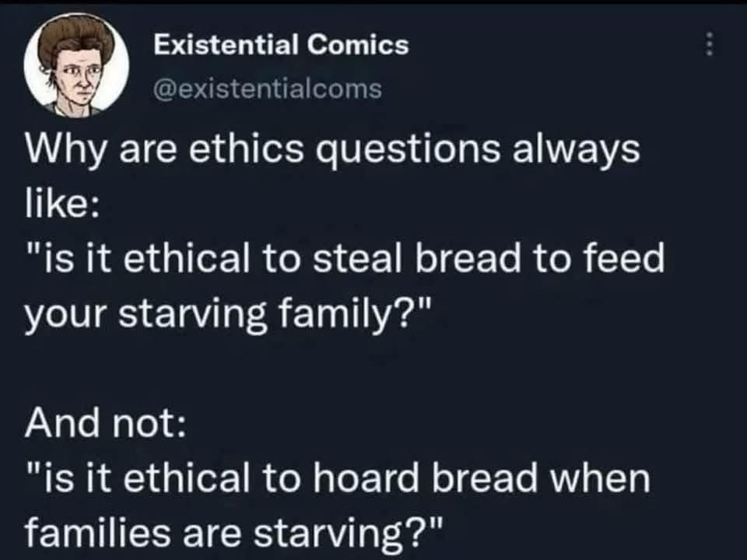Click the "And not:" line
The height and width of the screenshot is (560, 747).
105,422
